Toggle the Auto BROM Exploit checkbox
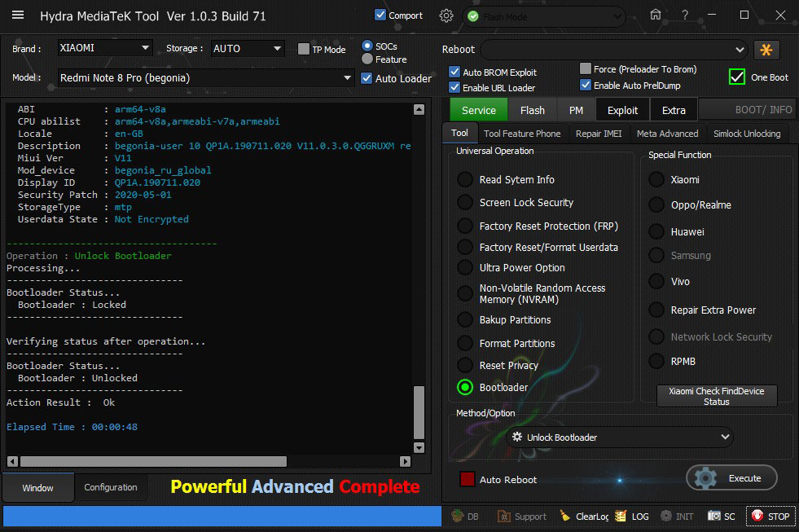 coord(454,73)
